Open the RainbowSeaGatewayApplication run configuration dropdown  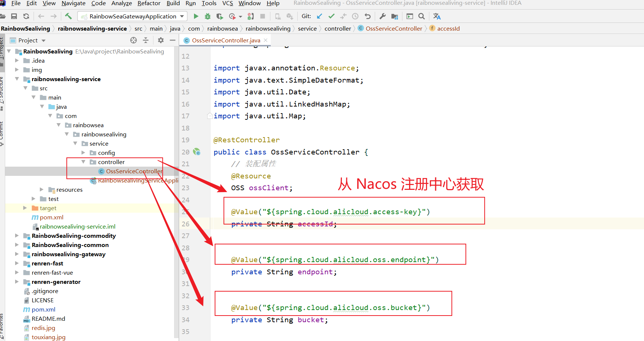pos(132,16)
